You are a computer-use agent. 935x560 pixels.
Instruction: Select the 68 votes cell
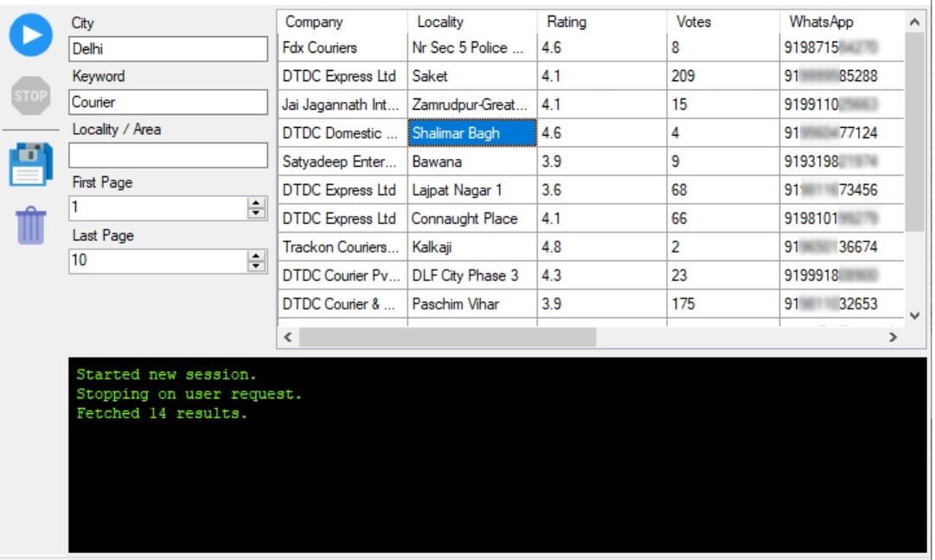[x=723, y=190]
